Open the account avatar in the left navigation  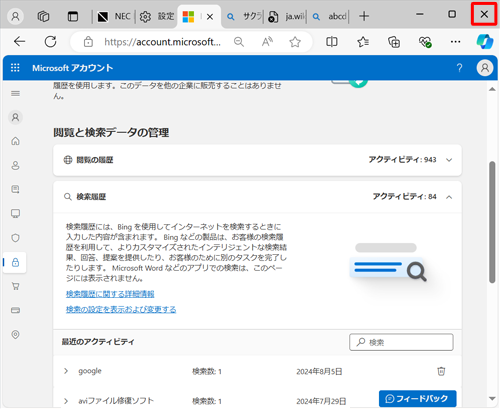click(15, 117)
